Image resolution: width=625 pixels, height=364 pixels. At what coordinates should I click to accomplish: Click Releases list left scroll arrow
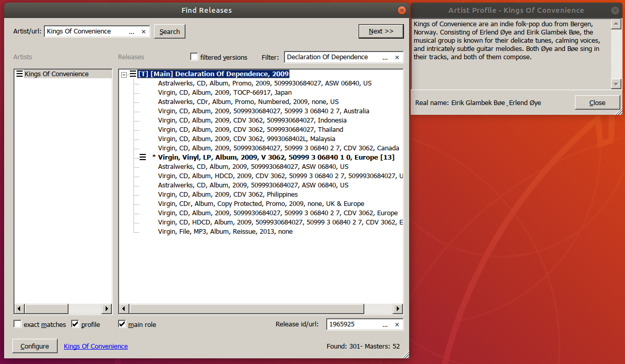[124, 309]
